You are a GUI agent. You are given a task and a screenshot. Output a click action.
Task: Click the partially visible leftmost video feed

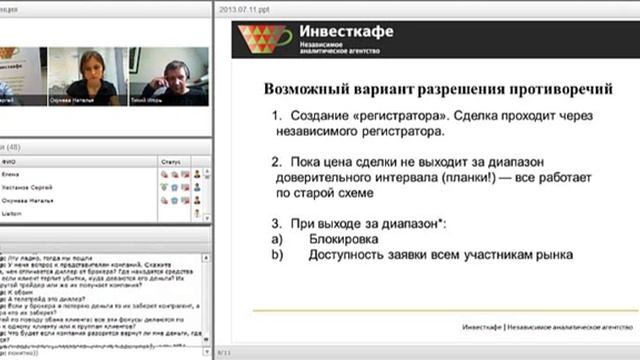coord(23,77)
